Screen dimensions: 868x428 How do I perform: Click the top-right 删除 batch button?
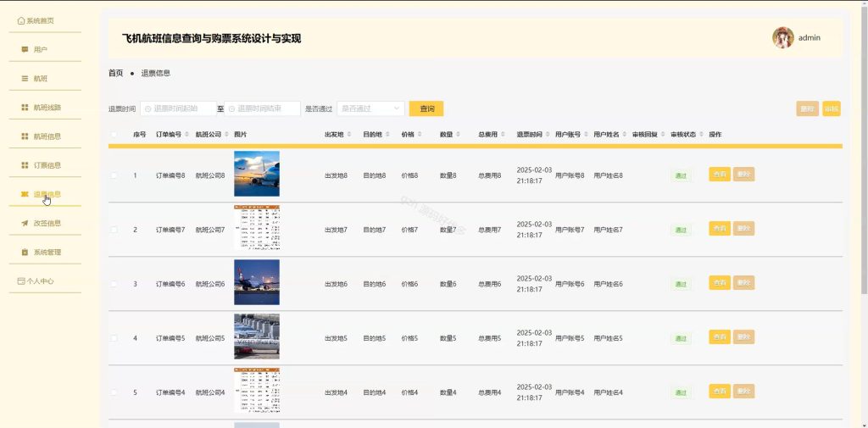tap(808, 109)
